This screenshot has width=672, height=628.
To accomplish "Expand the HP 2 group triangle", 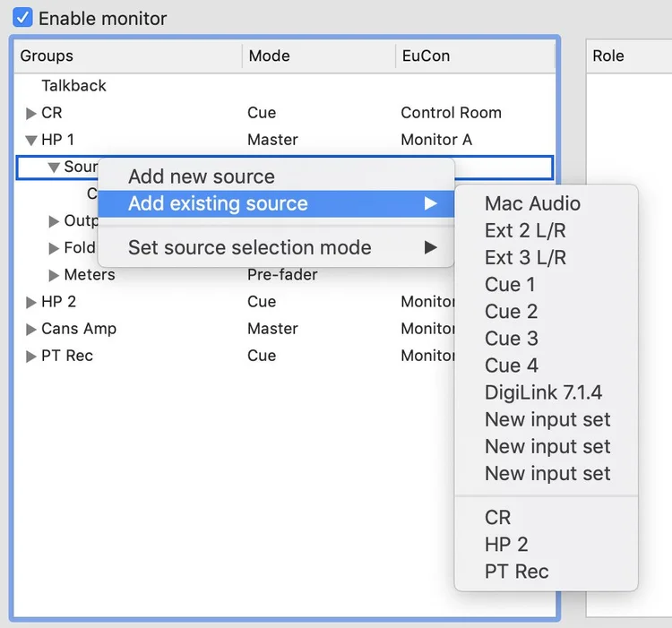I will click(x=30, y=303).
